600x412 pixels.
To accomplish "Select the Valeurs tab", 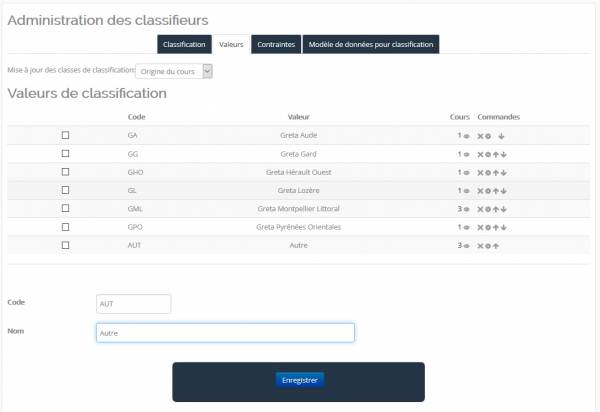I will click(x=231, y=45).
